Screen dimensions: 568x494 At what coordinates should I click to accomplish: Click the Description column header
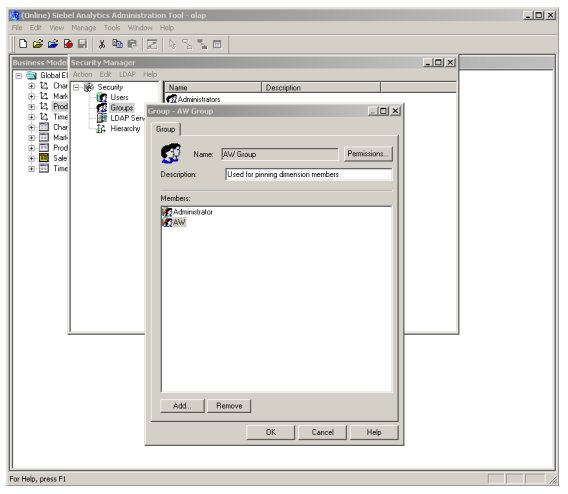click(x=321, y=88)
